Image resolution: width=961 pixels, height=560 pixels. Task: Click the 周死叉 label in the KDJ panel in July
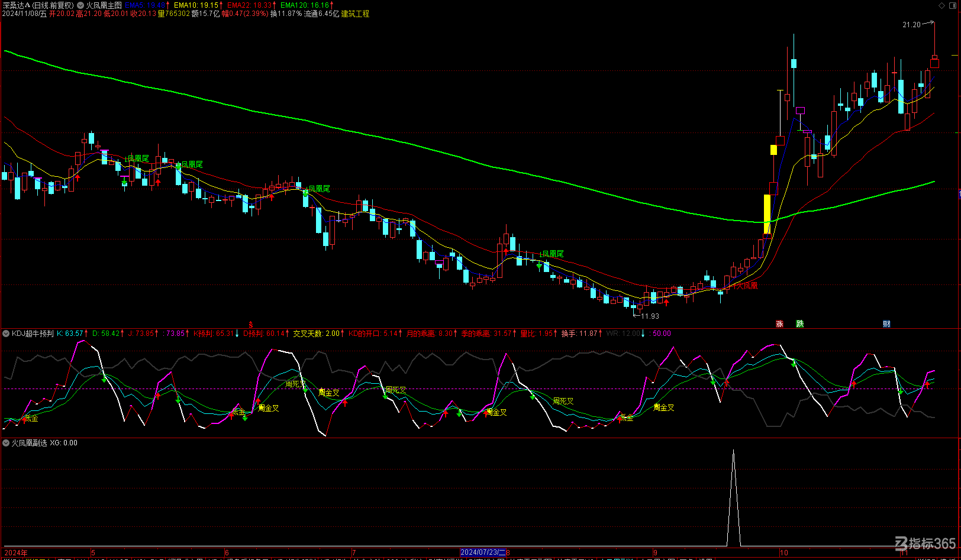(x=395, y=390)
